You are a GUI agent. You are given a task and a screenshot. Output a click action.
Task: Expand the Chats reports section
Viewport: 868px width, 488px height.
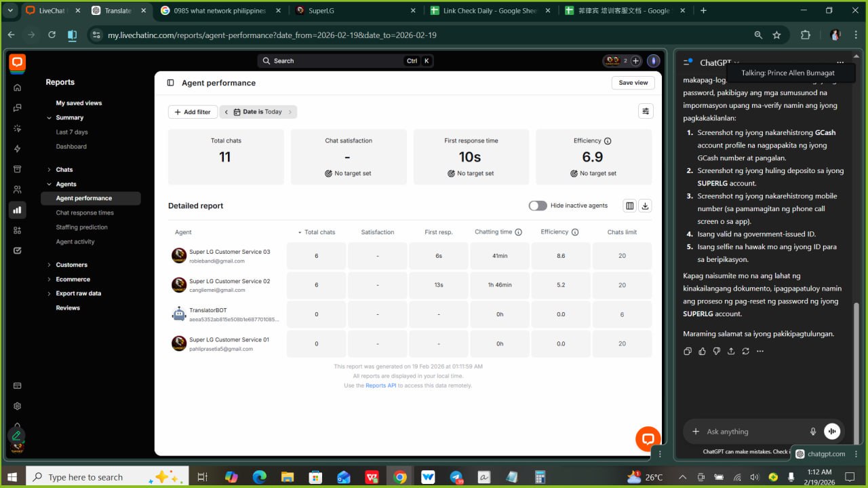click(49, 170)
